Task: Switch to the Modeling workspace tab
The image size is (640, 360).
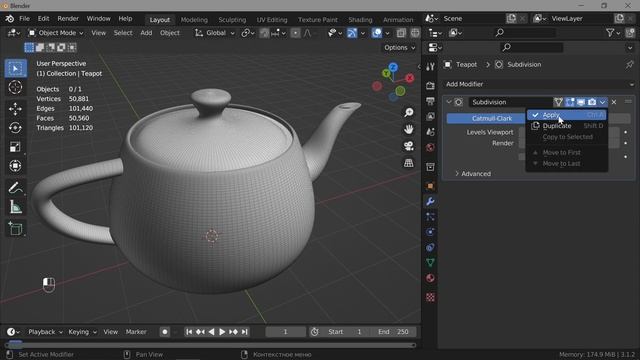Action: [194, 20]
